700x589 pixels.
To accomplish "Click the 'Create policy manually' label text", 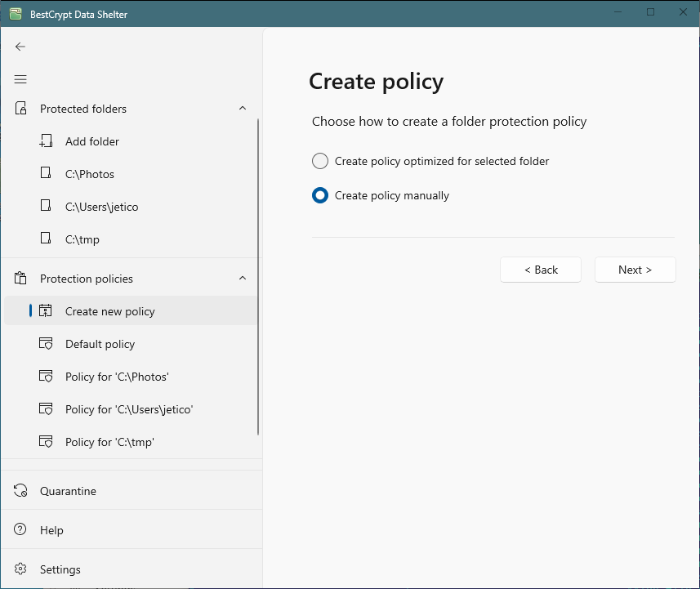I will 392,195.
